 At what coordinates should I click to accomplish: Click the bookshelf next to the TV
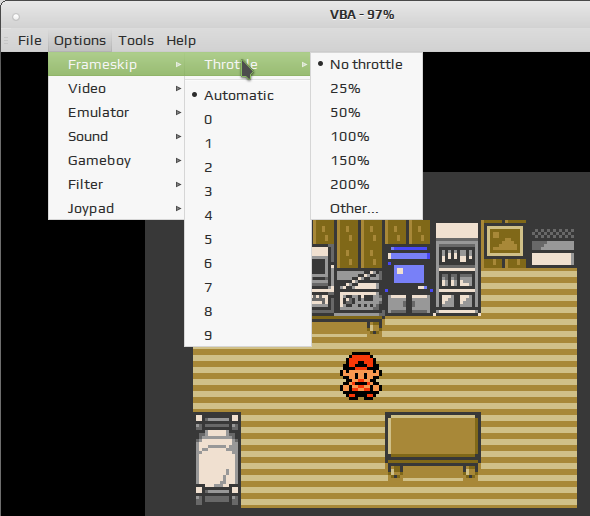pyautogui.click(x=457, y=269)
